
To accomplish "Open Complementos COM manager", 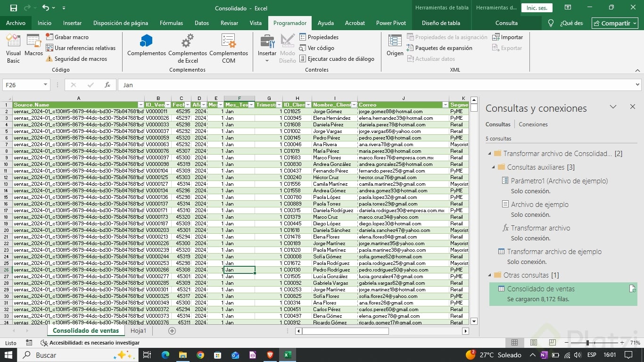I will point(229,48).
